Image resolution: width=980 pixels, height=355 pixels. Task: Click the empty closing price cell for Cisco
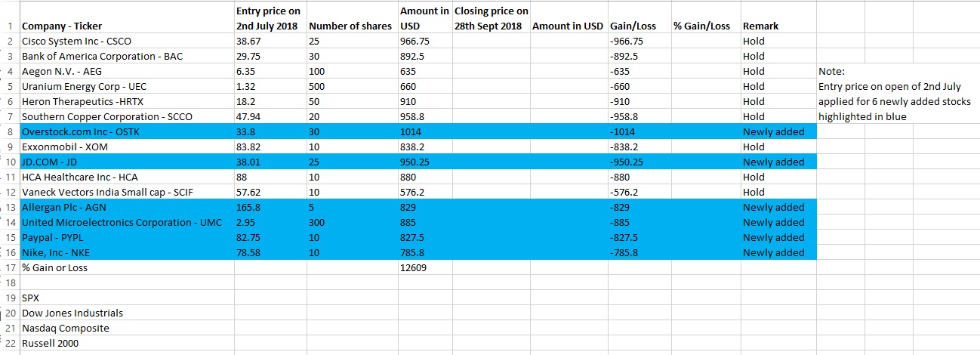(x=491, y=41)
